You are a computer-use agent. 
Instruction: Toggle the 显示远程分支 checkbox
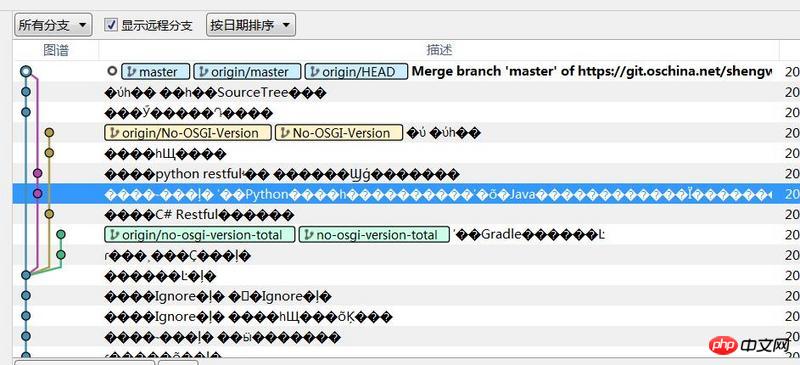tap(111, 25)
